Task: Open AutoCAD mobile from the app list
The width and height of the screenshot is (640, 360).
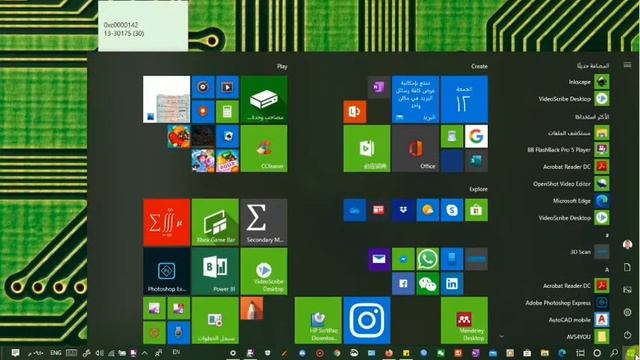Action: (578, 320)
